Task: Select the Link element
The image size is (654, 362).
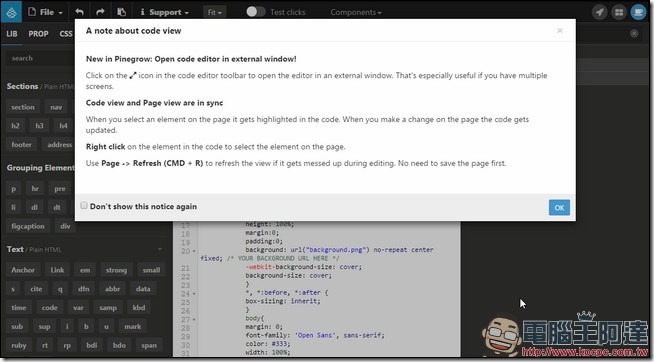Action: [x=58, y=270]
